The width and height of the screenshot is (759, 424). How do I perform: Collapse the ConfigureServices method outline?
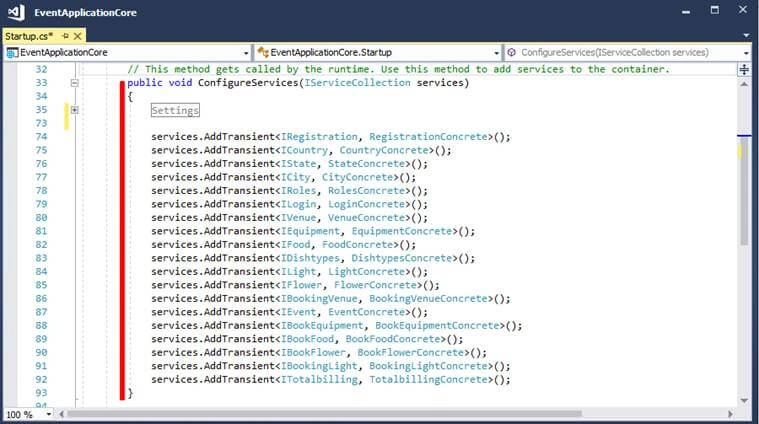[75, 83]
